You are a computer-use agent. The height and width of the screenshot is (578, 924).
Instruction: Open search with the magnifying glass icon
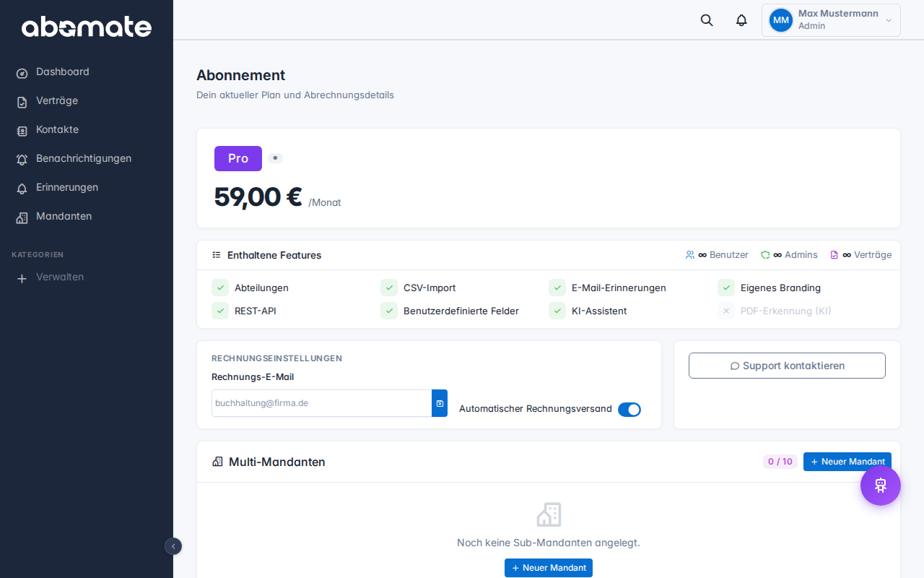click(706, 20)
